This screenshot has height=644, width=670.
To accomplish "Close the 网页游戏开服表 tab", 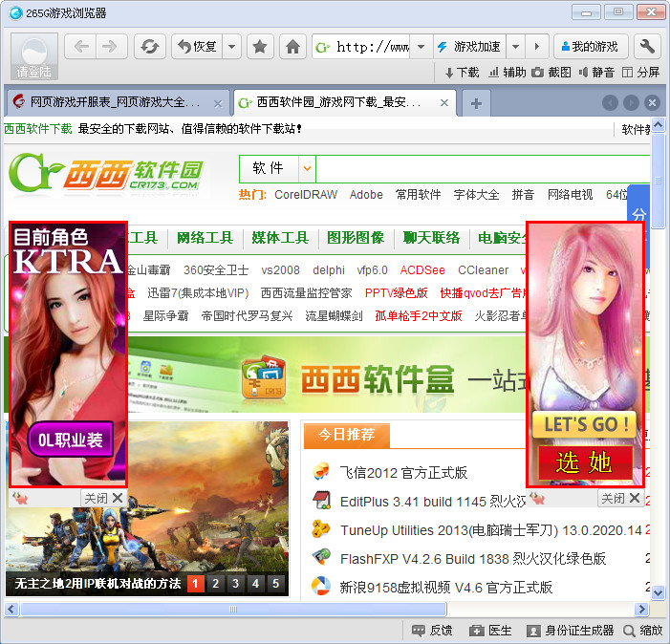I will point(218,103).
